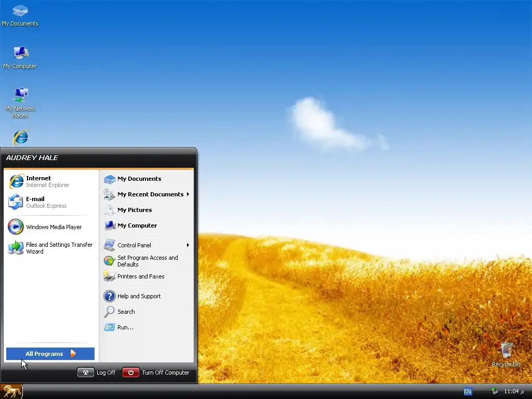Click the Log Off text label

[x=106, y=373]
